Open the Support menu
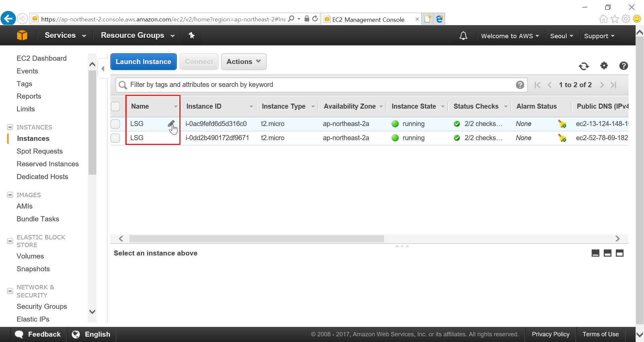The image size is (644, 342). coord(599,36)
